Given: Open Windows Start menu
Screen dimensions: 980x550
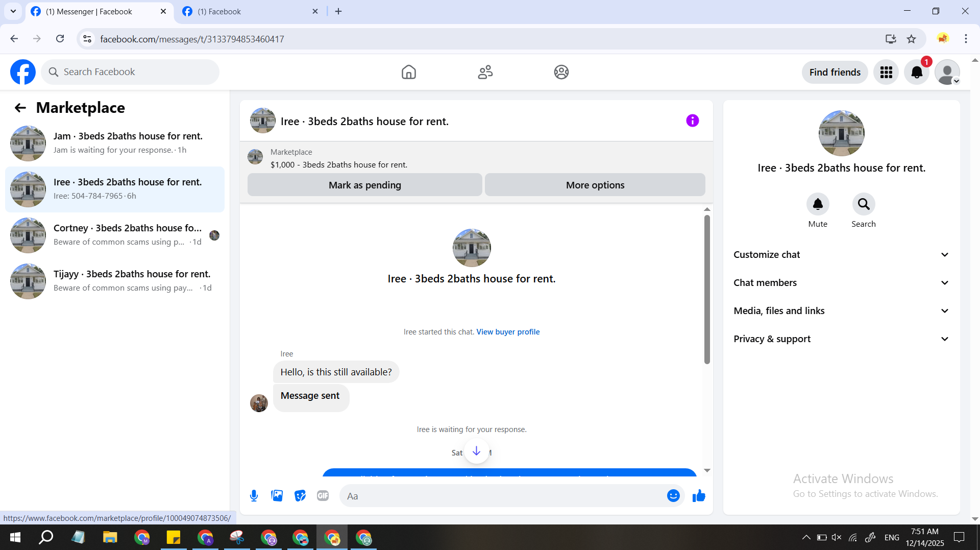Looking at the screenshot, I should coord(15,537).
